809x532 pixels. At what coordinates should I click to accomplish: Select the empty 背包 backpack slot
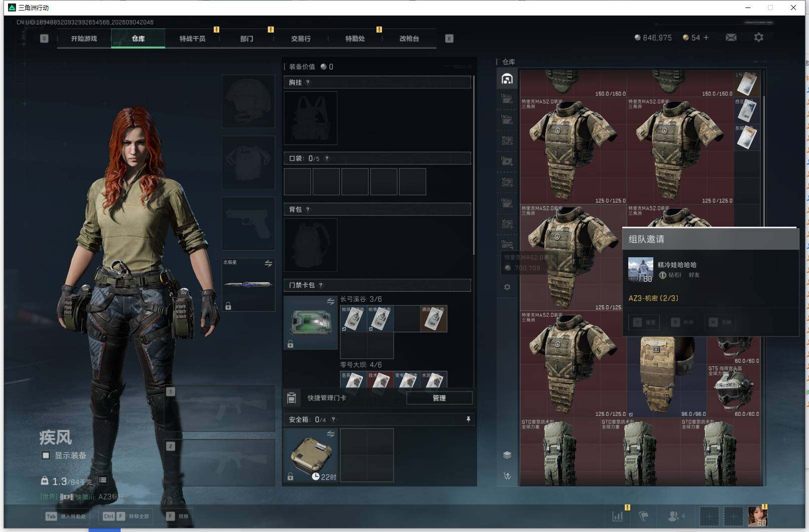pyautogui.click(x=310, y=245)
